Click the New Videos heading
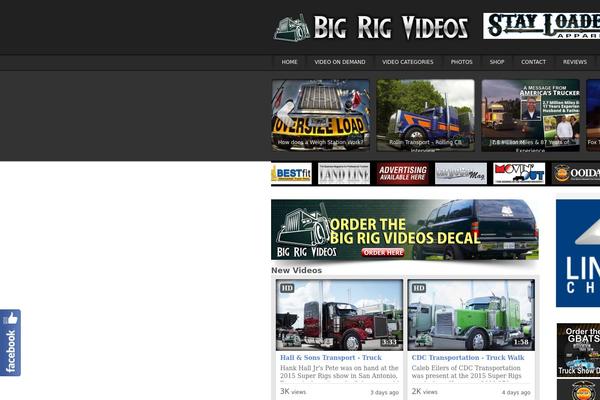Image resolution: width=600 pixels, height=400 pixels. click(297, 270)
